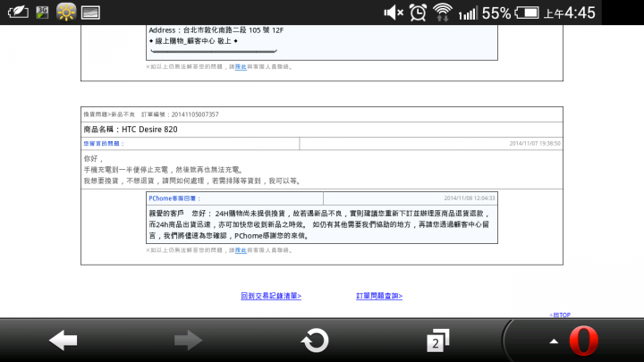
Task: Tap the cellular signal bars icon
Action: tap(468, 13)
